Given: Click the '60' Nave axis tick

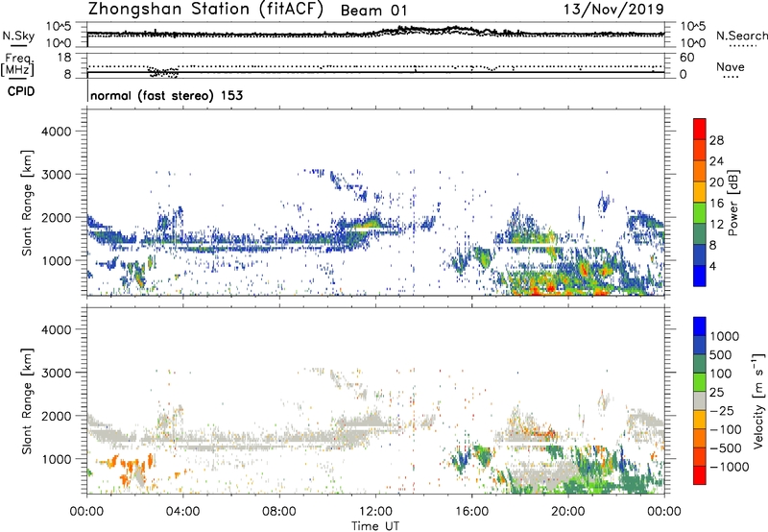Looking at the screenshot, I should pyautogui.click(x=687, y=58).
